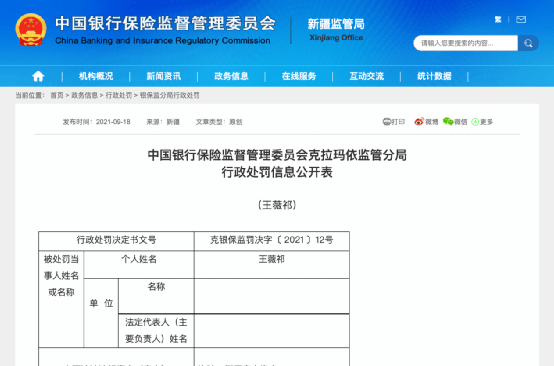
Task: Switch to traditional Chinese 繁
Action: [x=498, y=19]
